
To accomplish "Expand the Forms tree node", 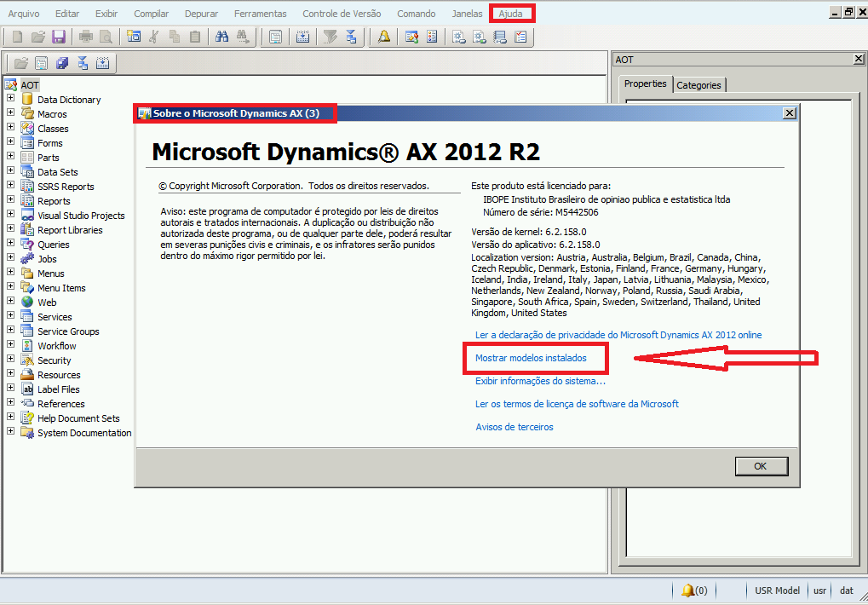I will click(x=10, y=141).
